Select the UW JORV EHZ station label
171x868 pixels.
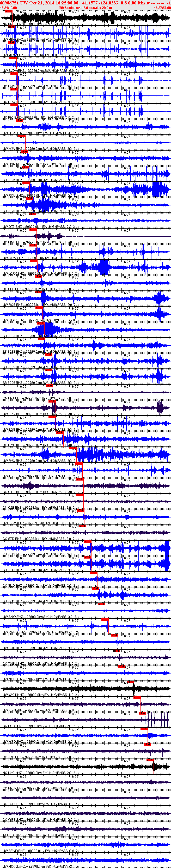(40, 274)
